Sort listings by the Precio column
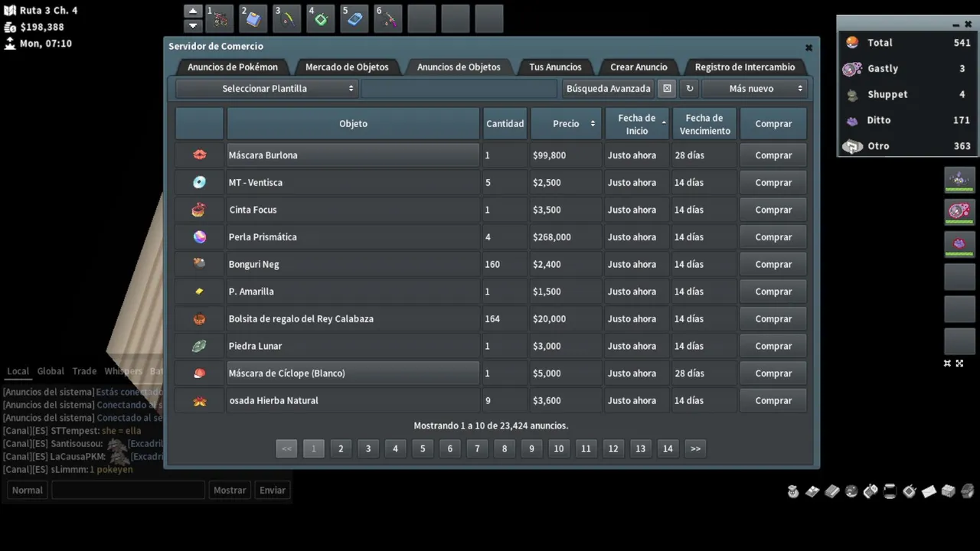The height and width of the screenshot is (551, 980). 566,123
